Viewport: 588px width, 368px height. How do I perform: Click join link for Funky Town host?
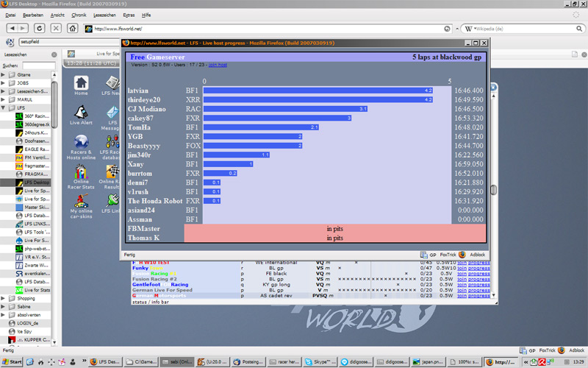pos(462,268)
